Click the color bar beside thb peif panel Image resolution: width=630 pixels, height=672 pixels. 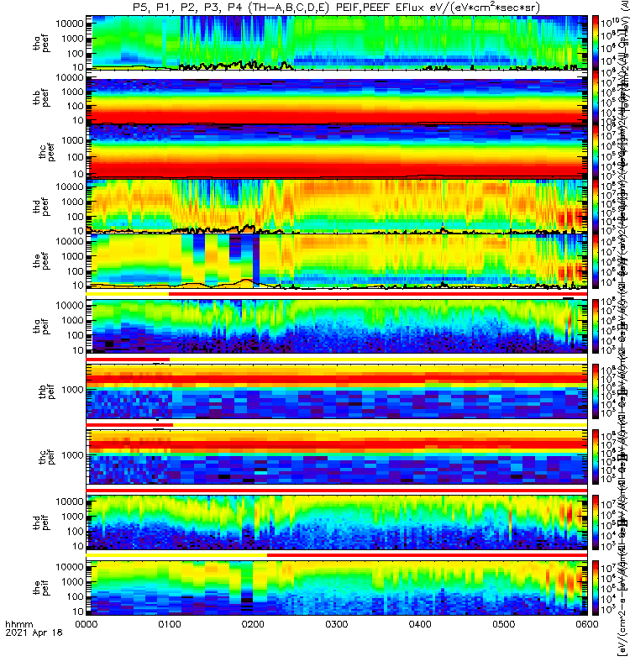596,391
